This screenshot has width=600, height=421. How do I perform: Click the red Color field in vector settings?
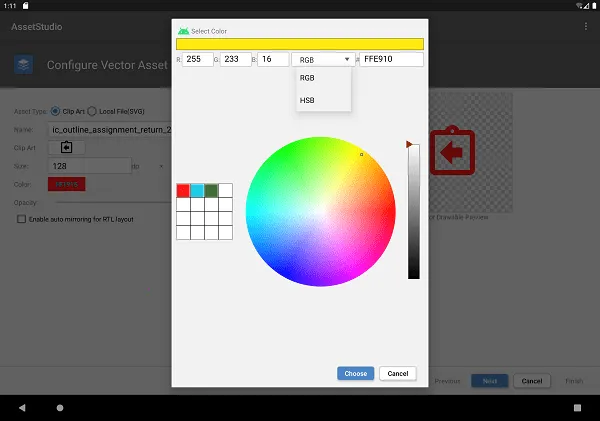67,184
